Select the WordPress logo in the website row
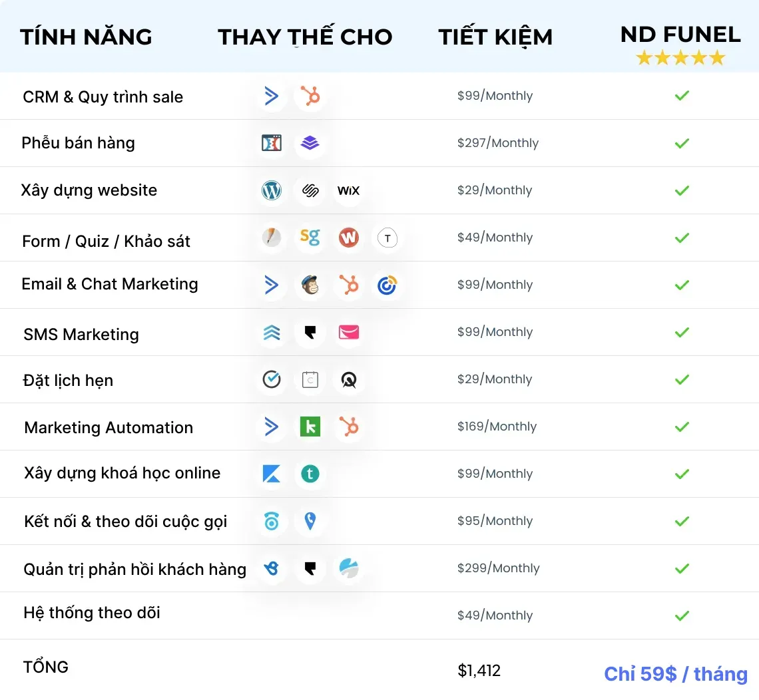 tap(272, 190)
